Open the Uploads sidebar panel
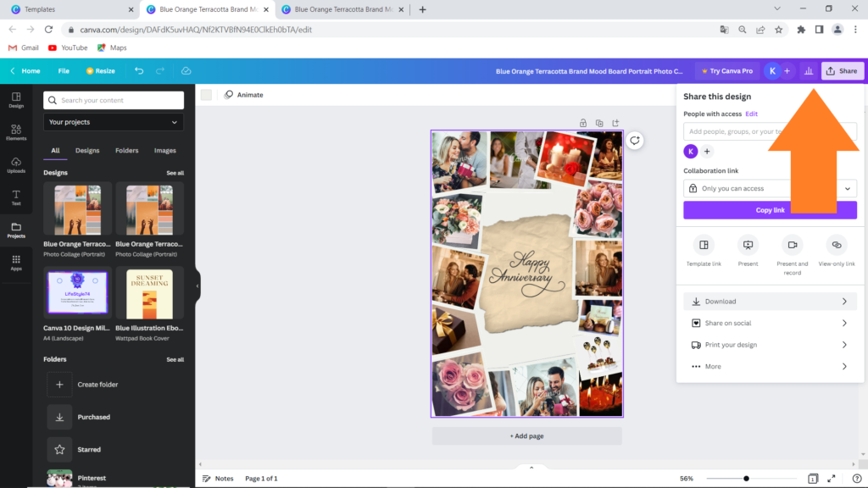868x488 pixels. click(16, 164)
